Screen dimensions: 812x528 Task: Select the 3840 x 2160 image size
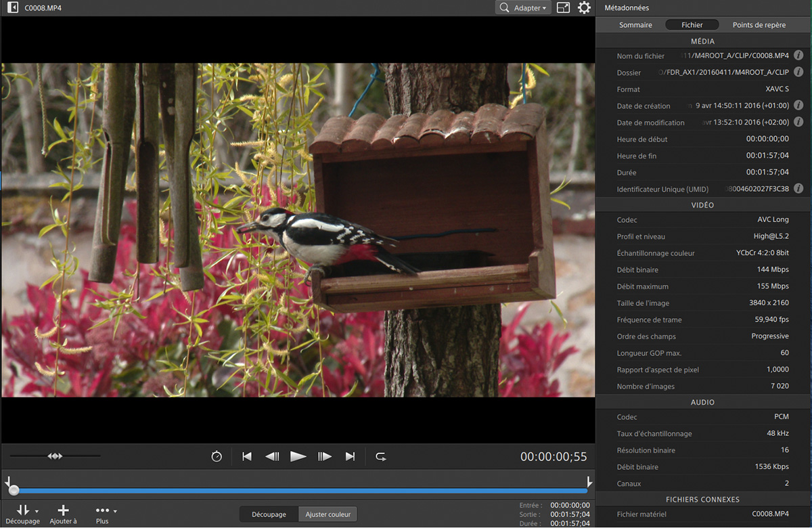tap(769, 303)
